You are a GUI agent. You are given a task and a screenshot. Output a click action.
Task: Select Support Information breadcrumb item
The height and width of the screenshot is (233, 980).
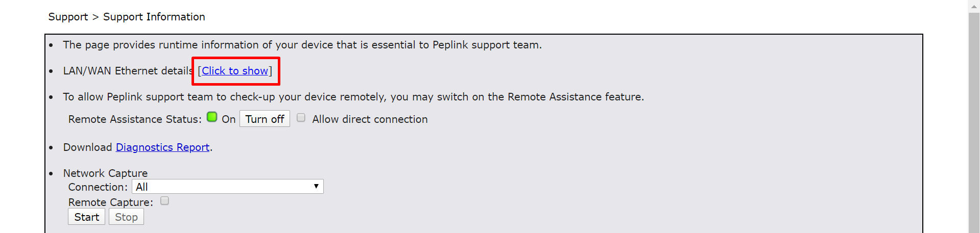point(154,17)
